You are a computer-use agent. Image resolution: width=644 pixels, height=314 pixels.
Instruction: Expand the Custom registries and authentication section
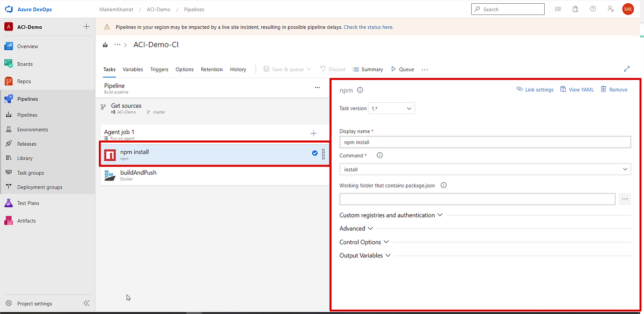pyautogui.click(x=391, y=215)
